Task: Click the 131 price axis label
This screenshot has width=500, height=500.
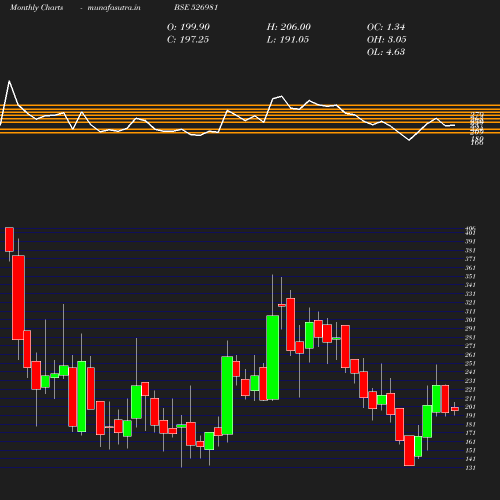Action: pos(470,468)
